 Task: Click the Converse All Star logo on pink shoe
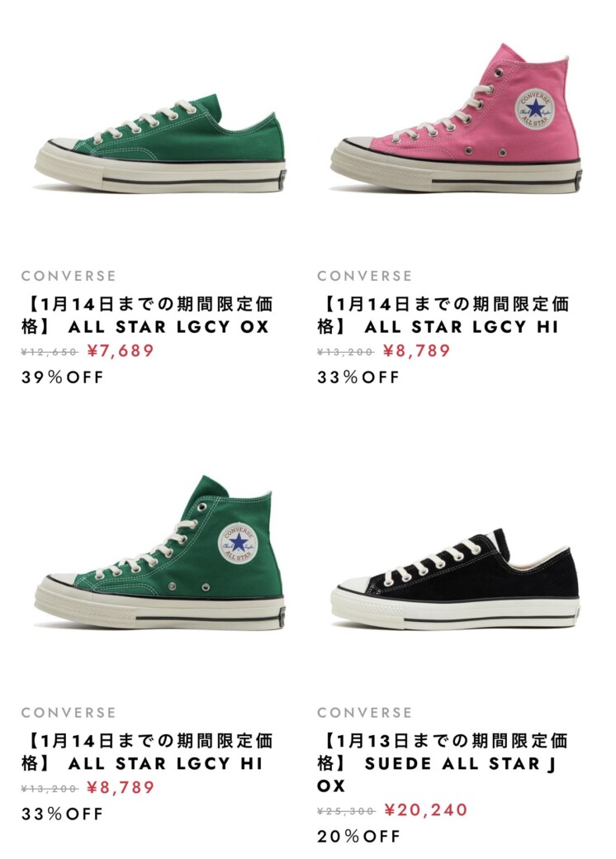pyautogui.click(x=535, y=109)
